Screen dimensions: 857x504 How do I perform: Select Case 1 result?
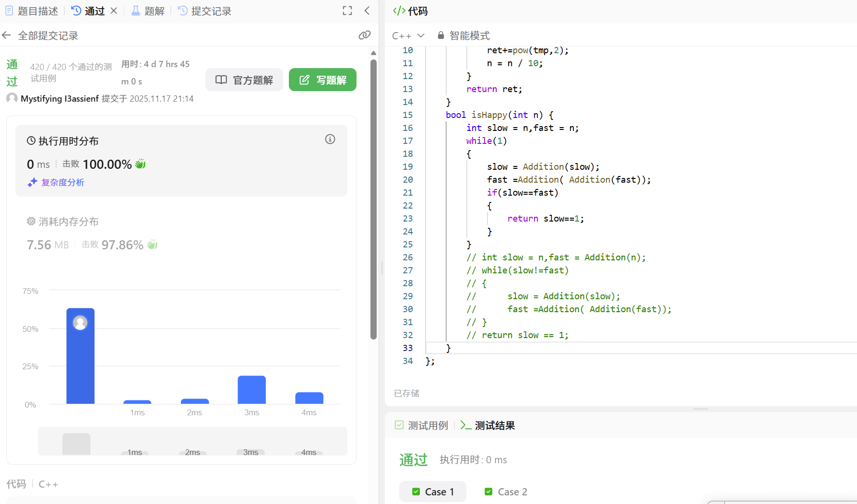point(433,492)
